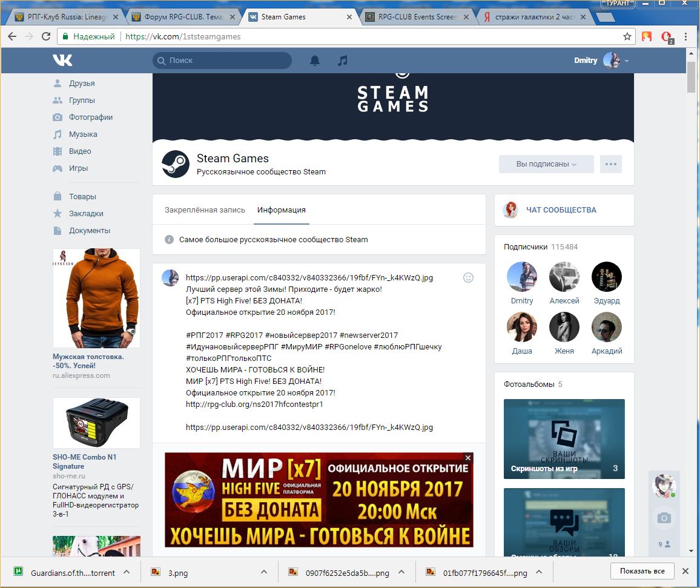Click page vertical scrollbar thumb
Screen dimensions: 700x588
pyautogui.click(x=691, y=78)
